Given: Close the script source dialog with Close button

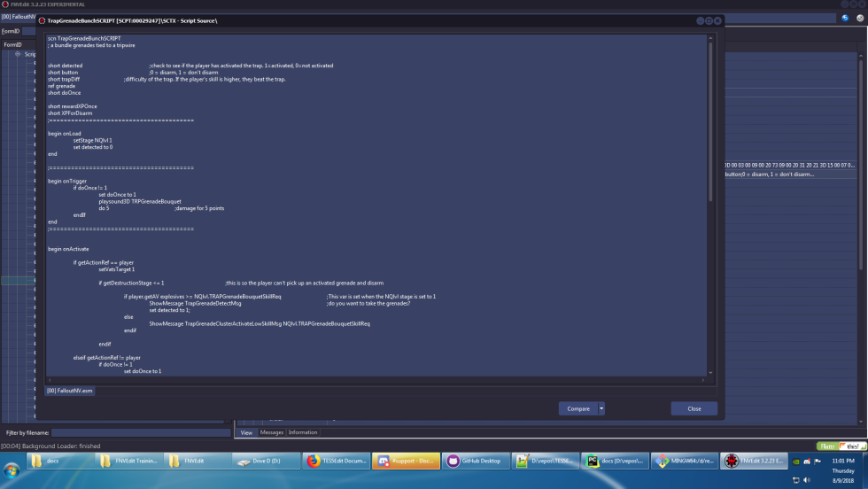Looking at the screenshot, I should coord(694,408).
